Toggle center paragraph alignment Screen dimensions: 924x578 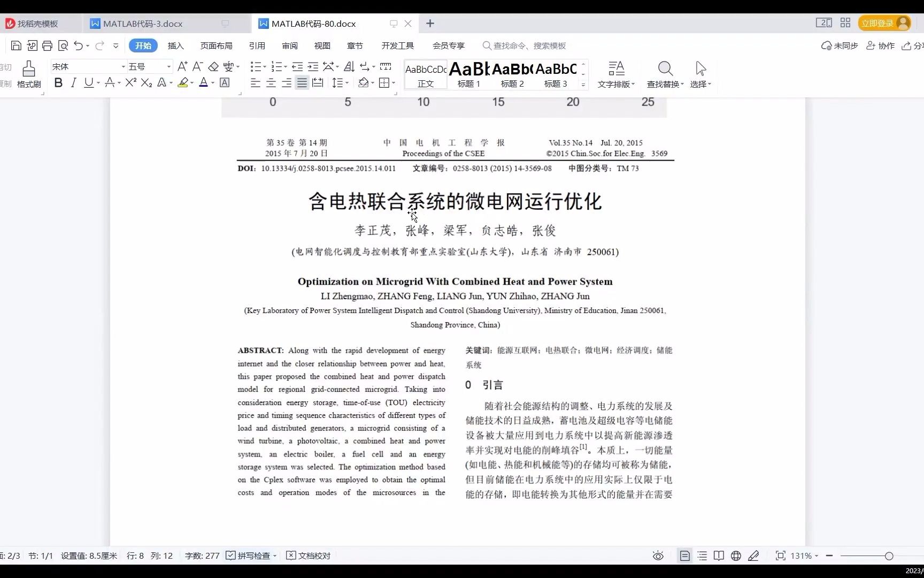[271, 82]
